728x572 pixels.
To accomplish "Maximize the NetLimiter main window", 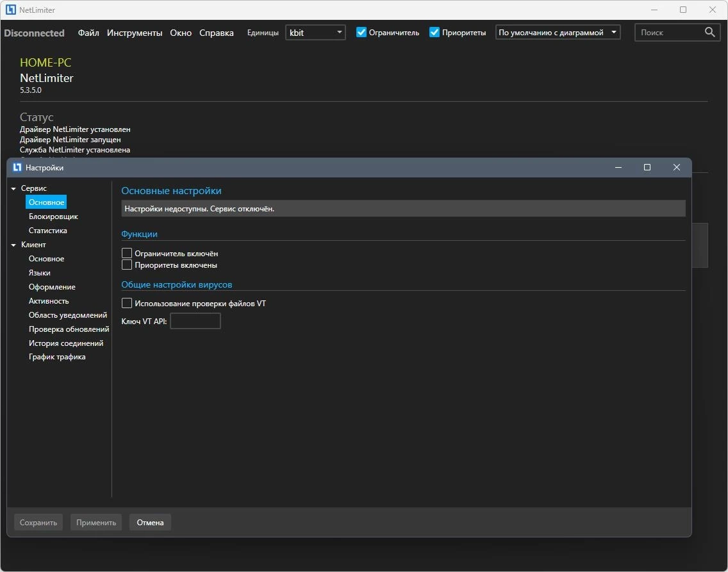I will point(683,10).
